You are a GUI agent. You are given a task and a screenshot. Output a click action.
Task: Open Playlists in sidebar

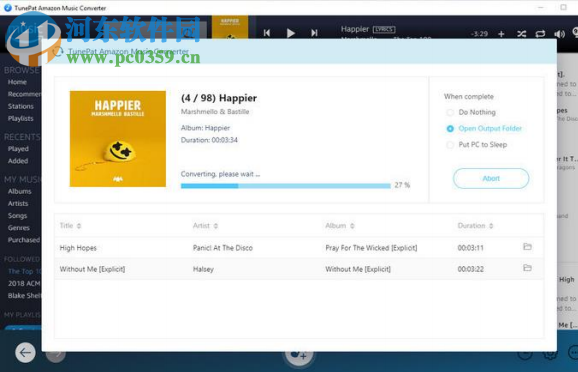point(21,118)
